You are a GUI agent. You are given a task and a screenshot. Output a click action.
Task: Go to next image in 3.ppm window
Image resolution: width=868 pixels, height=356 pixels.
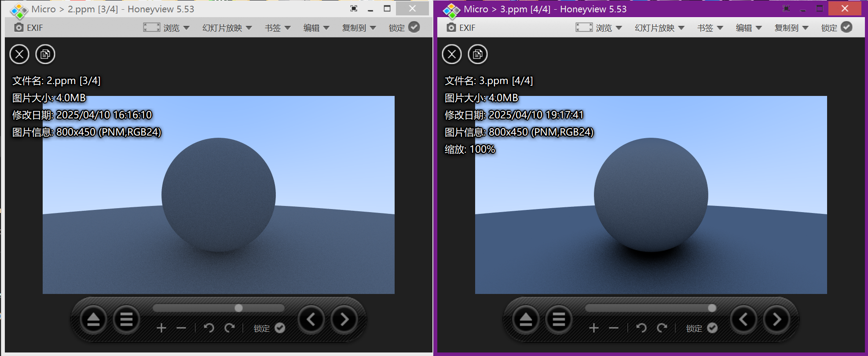click(x=776, y=319)
